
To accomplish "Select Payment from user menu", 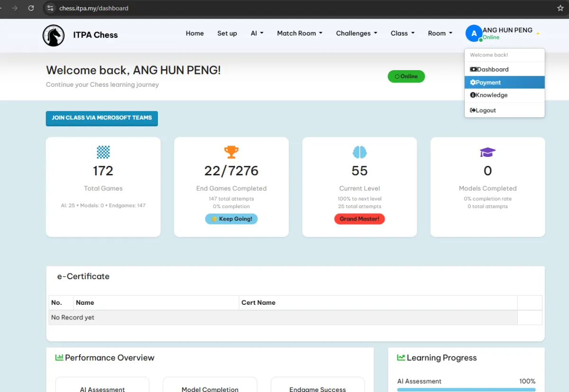I will (505, 82).
